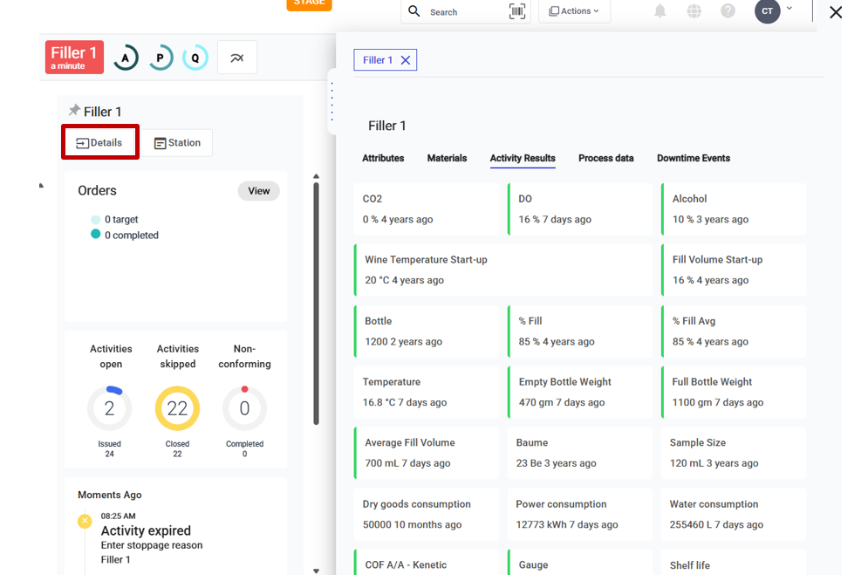Click the pin icon beside Filler 1
This screenshot has height=588, width=868.
[74, 111]
